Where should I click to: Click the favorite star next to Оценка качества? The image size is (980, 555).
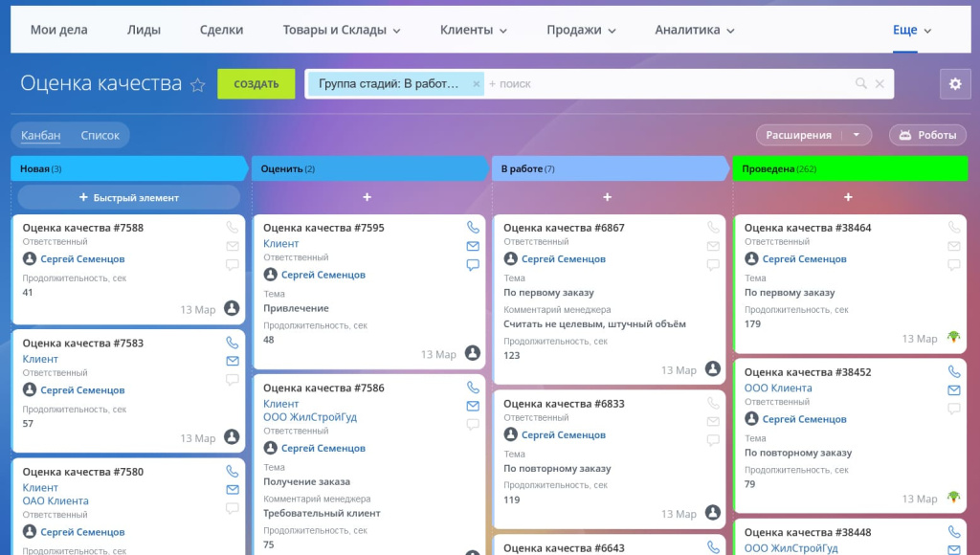click(198, 84)
